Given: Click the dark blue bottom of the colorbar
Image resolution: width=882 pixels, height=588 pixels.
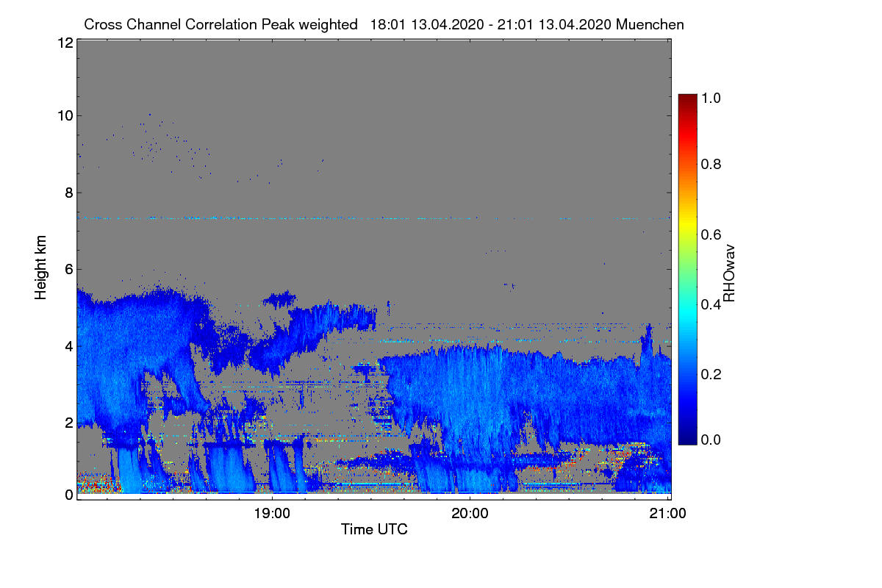Looking at the screenshot, I should pos(687,439).
